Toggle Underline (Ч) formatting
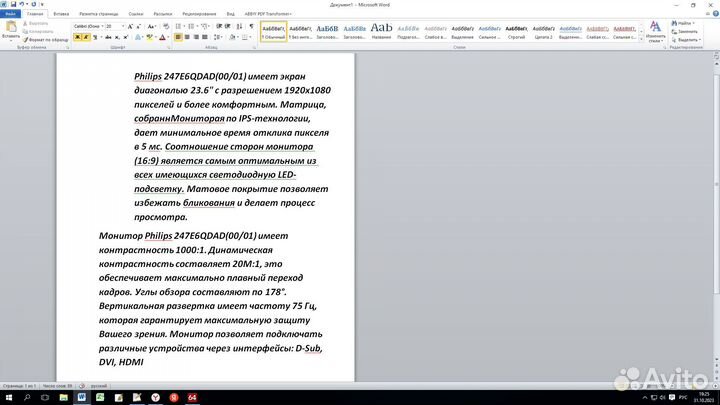The width and height of the screenshot is (720, 405). 95,37
